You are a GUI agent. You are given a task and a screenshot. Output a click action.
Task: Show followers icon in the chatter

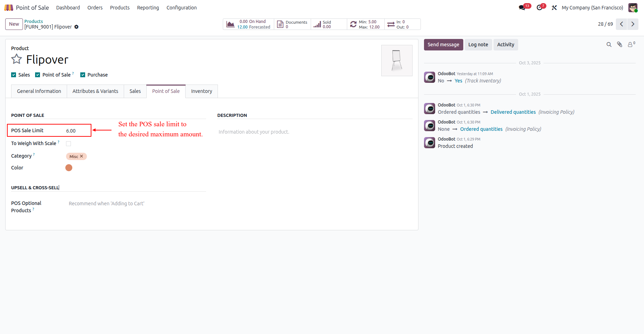pyautogui.click(x=631, y=44)
